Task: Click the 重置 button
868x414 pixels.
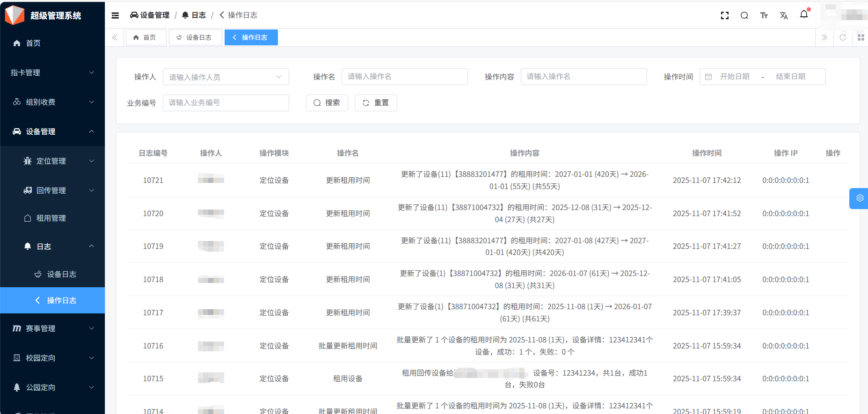Action: pos(376,103)
